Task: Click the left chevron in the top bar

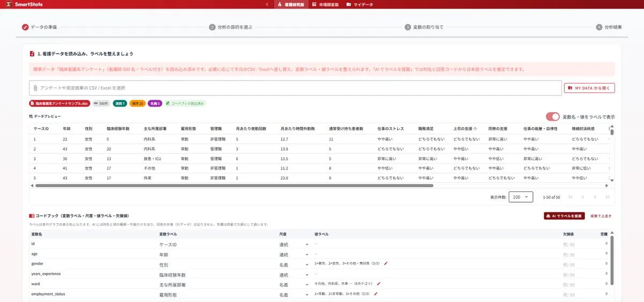Action: tap(267, 4)
